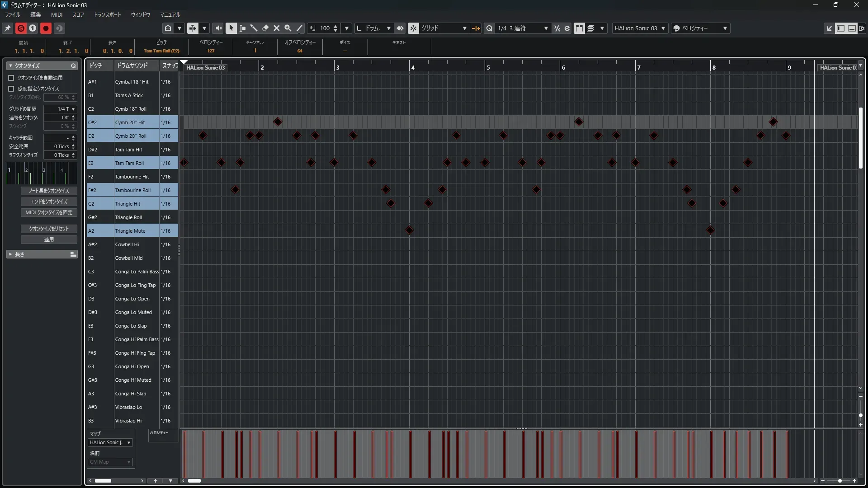Click the Q iterative quantize icon
The image size is (868, 488).
pyautogui.click(x=489, y=28)
